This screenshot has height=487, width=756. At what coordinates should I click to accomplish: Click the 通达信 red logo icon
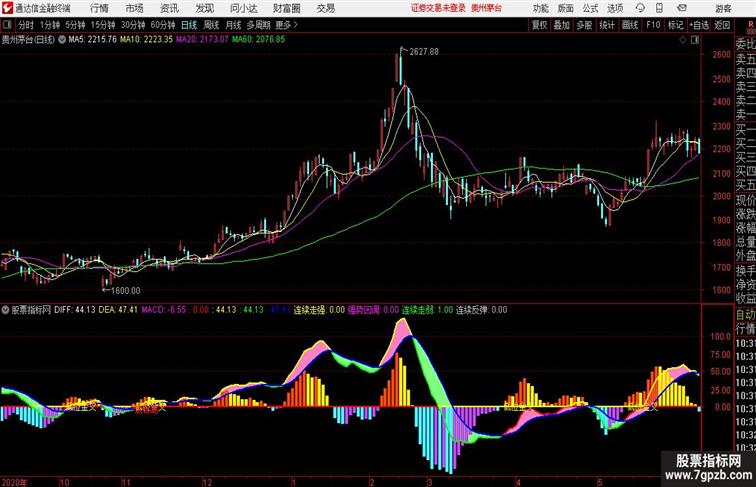click(x=7, y=8)
